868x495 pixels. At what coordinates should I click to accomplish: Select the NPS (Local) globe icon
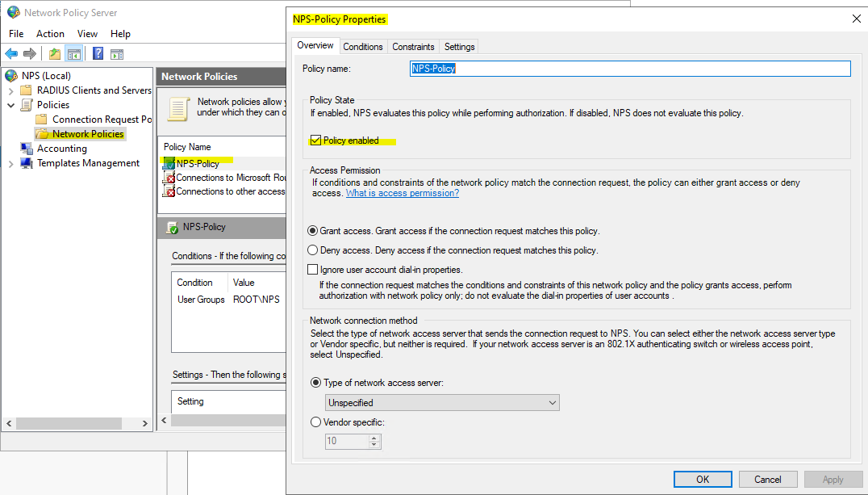[x=11, y=76]
